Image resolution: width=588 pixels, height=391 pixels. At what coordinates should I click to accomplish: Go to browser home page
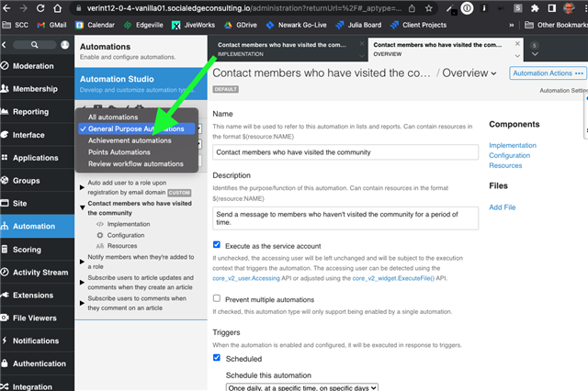(57, 8)
